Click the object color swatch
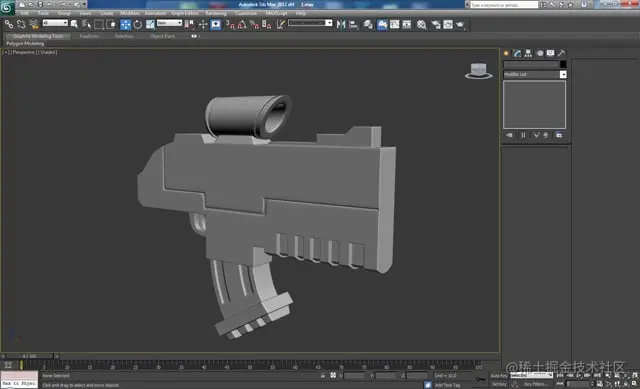 click(x=563, y=64)
